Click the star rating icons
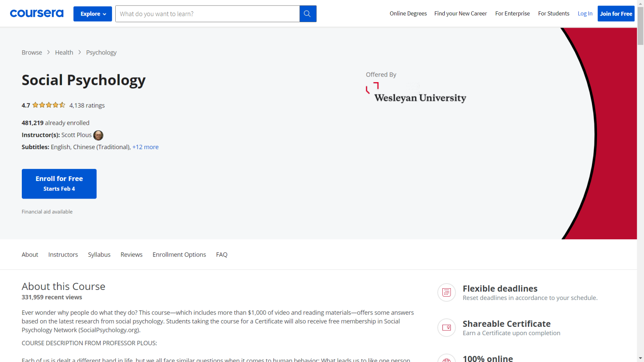The image size is (644, 362). coord(49,105)
